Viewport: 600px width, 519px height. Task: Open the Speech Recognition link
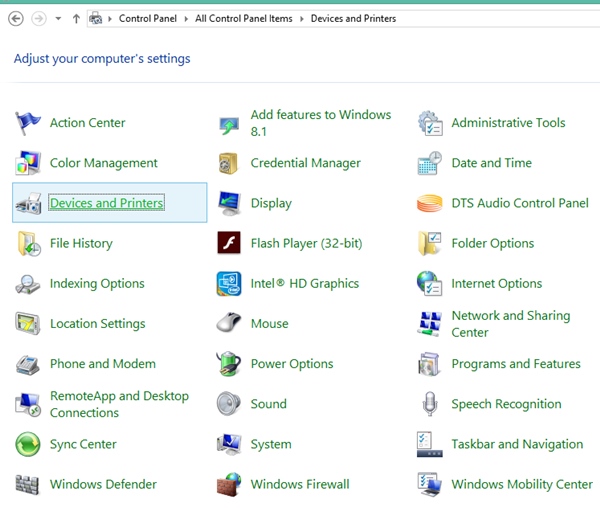tap(507, 404)
